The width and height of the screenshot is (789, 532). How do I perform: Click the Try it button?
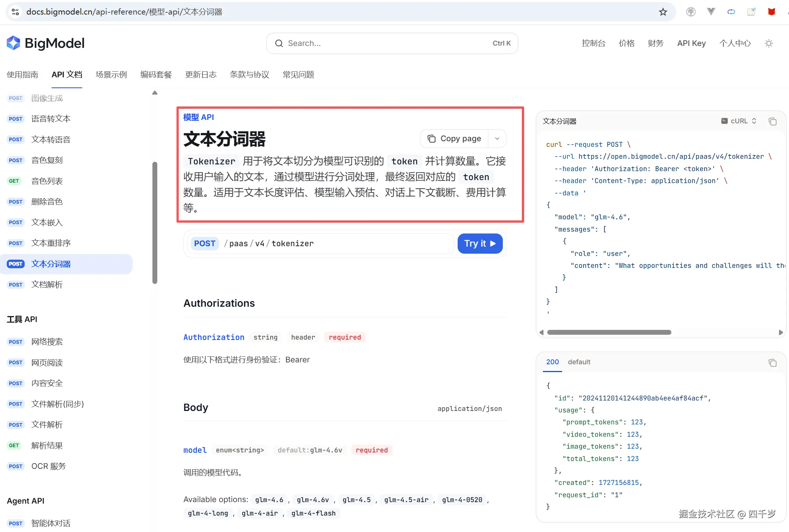click(480, 243)
